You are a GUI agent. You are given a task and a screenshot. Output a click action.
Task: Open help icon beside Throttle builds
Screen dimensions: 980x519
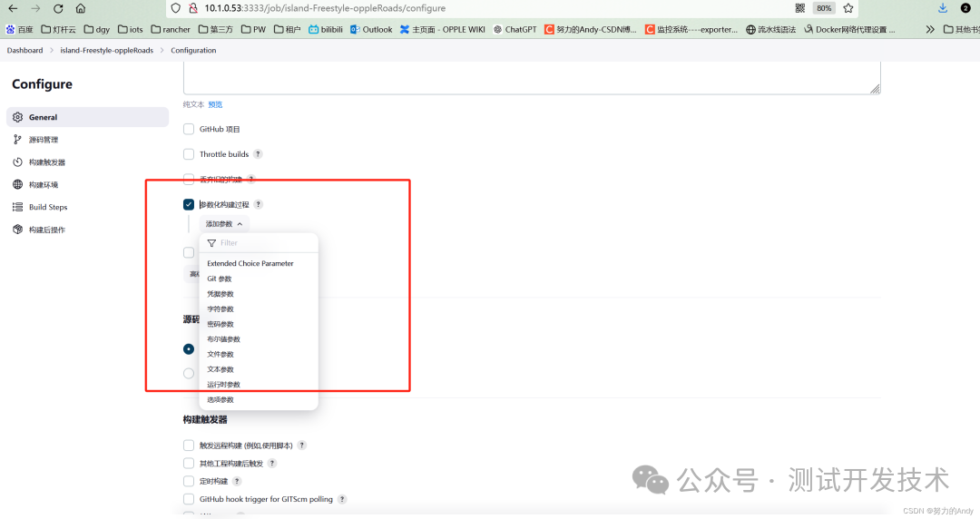tap(258, 154)
